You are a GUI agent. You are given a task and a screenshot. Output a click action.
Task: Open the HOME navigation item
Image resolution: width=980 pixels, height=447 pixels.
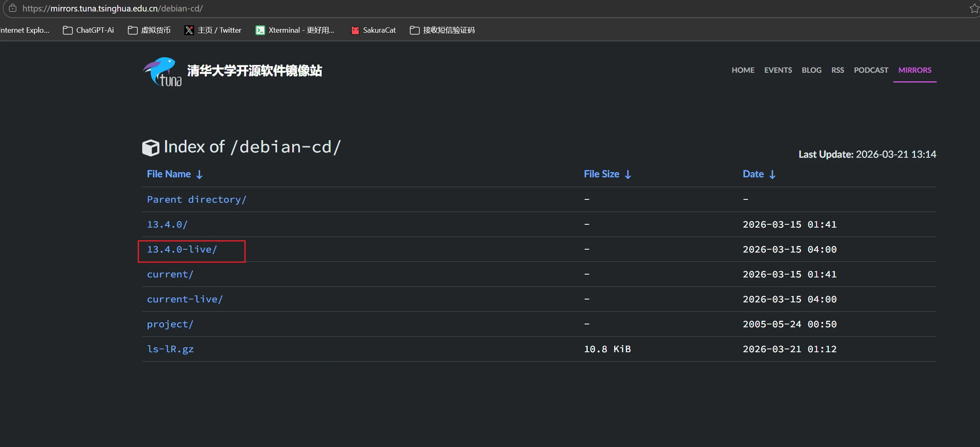(x=743, y=70)
